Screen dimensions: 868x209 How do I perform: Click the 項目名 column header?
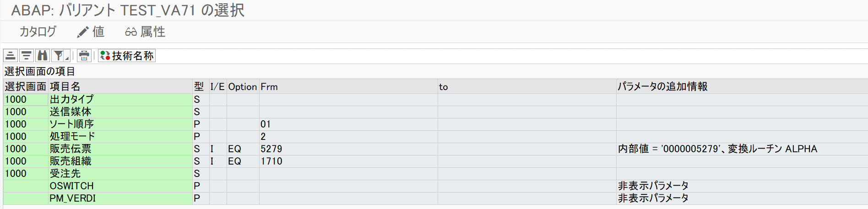(x=65, y=86)
